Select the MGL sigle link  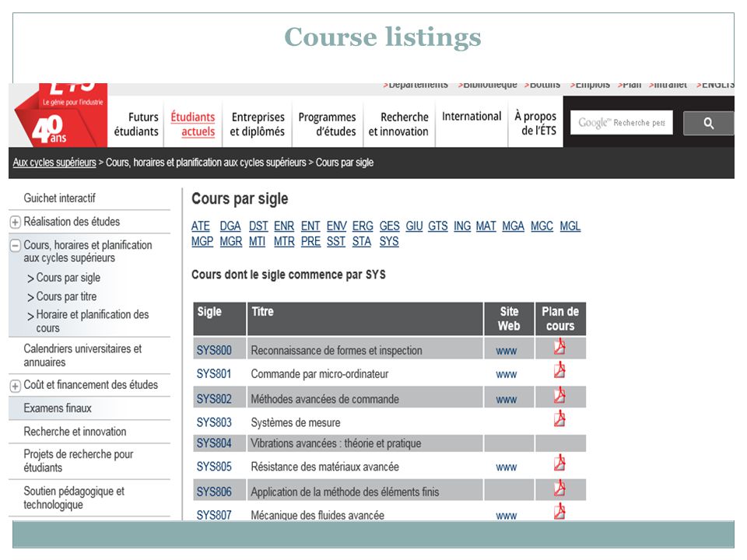pos(570,226)
